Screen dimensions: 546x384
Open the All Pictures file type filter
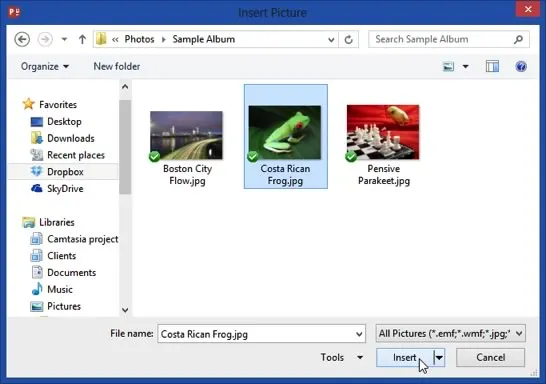[451, 334]
